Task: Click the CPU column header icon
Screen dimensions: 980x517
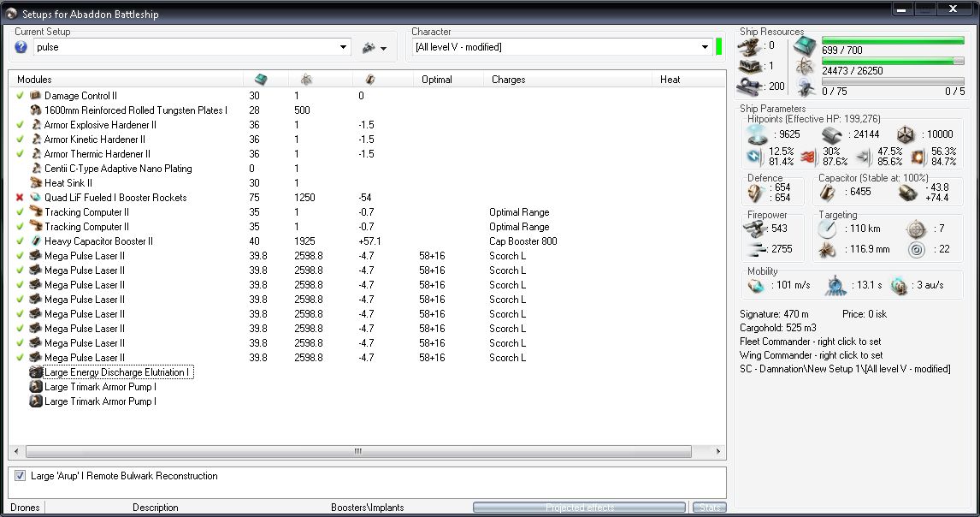Action: point(261,80)
